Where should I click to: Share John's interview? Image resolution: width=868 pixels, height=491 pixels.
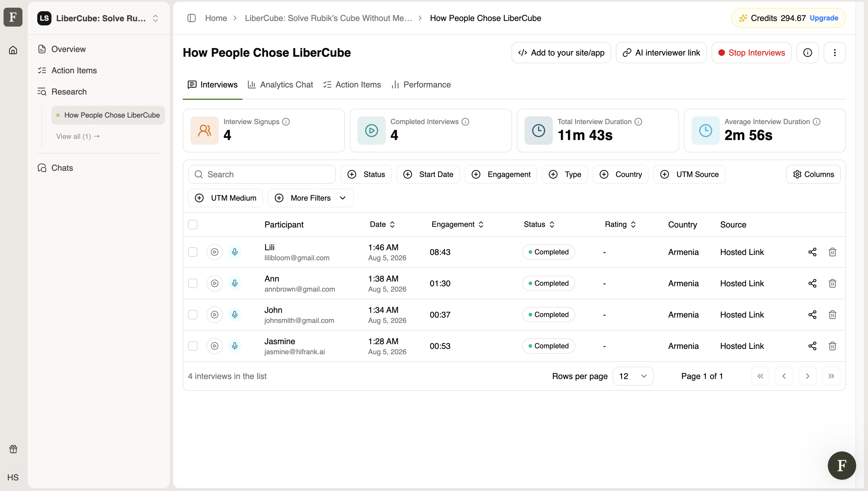tap(812, 315)
